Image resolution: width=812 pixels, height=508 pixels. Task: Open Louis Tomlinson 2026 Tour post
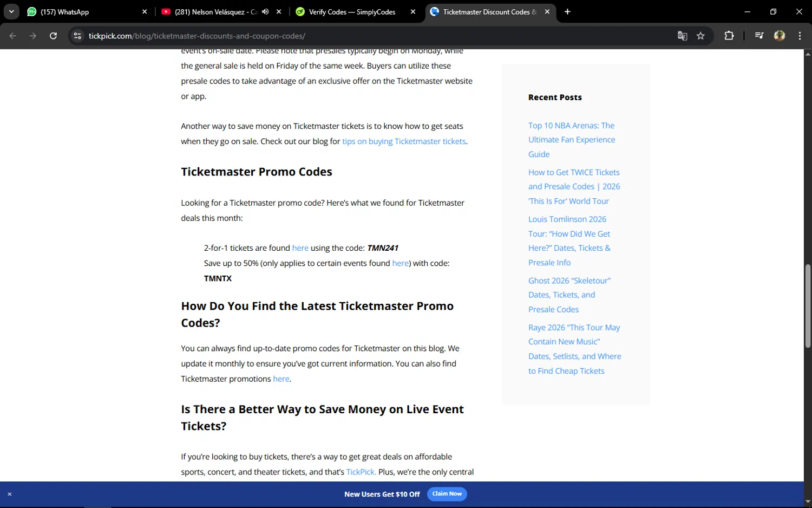click(569, 241)
